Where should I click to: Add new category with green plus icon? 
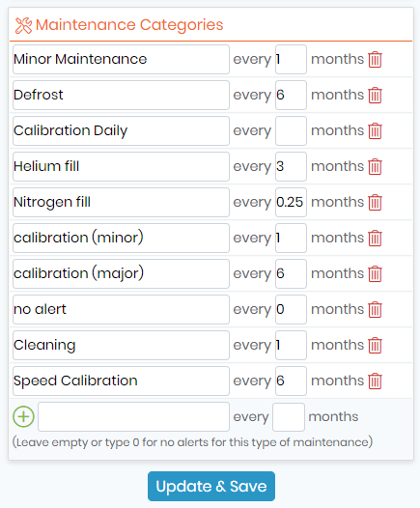point(23,416)
